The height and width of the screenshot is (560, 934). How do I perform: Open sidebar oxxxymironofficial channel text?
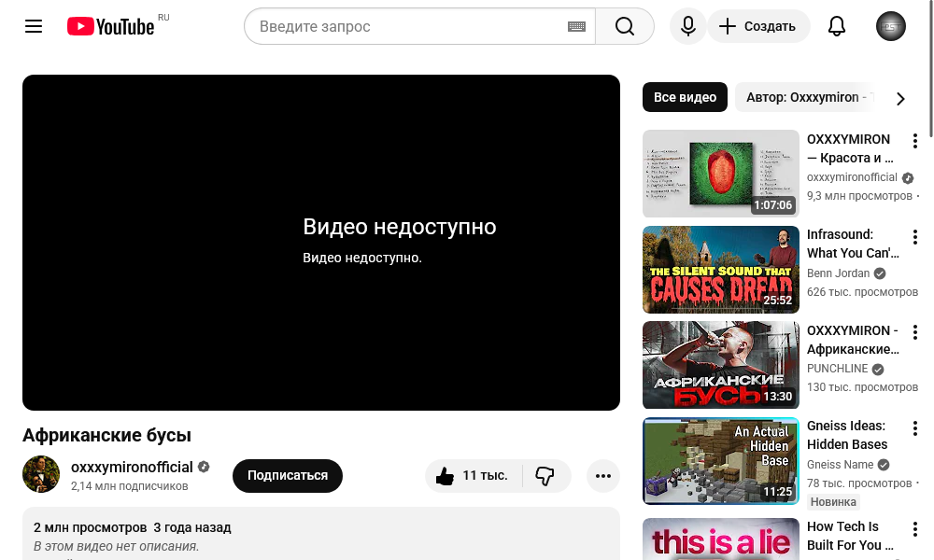point(852,177)
